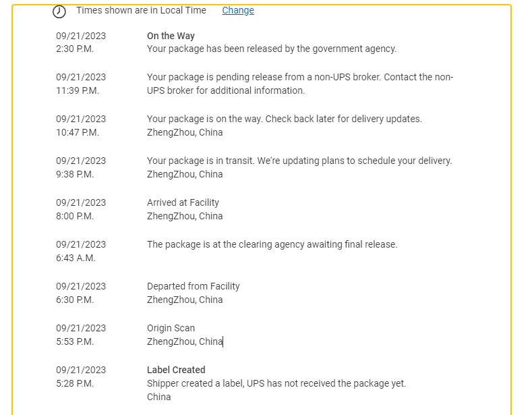Open the Change time zone link

238,11
